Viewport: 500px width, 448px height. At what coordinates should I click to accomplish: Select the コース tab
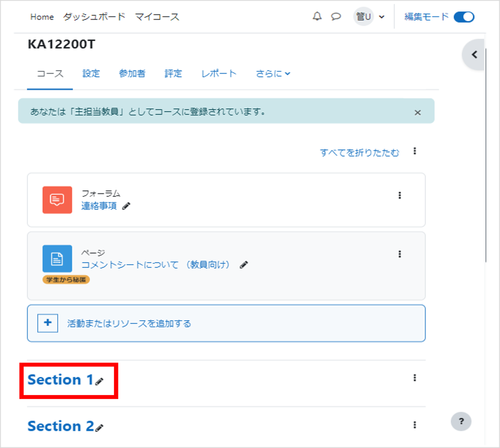click(50, 74)
